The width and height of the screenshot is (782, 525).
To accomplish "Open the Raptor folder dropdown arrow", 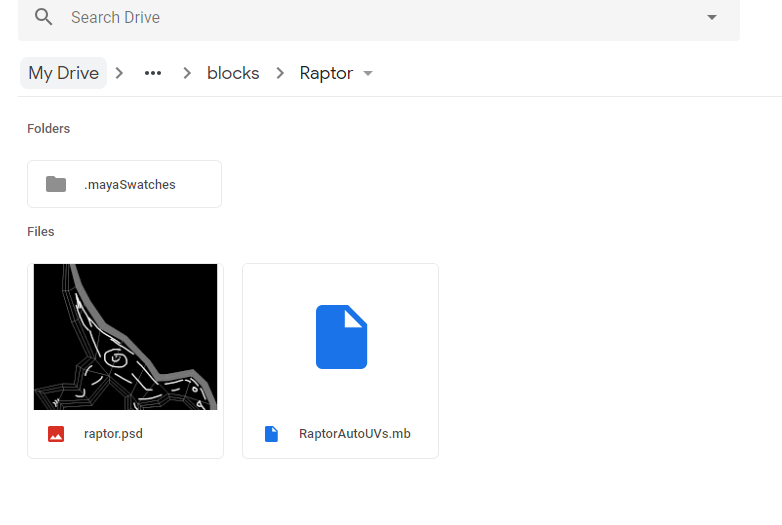I will (x=368, y=74).
